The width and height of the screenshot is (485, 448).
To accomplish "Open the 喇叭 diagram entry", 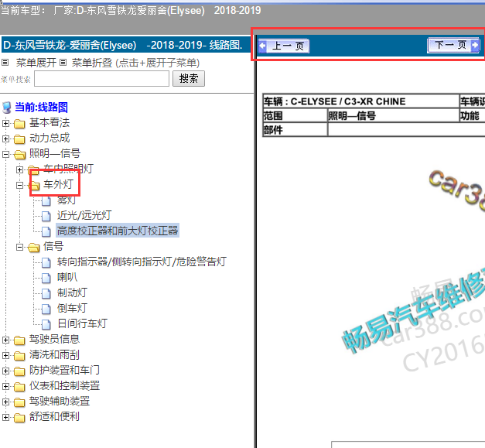I will [67, 277].
